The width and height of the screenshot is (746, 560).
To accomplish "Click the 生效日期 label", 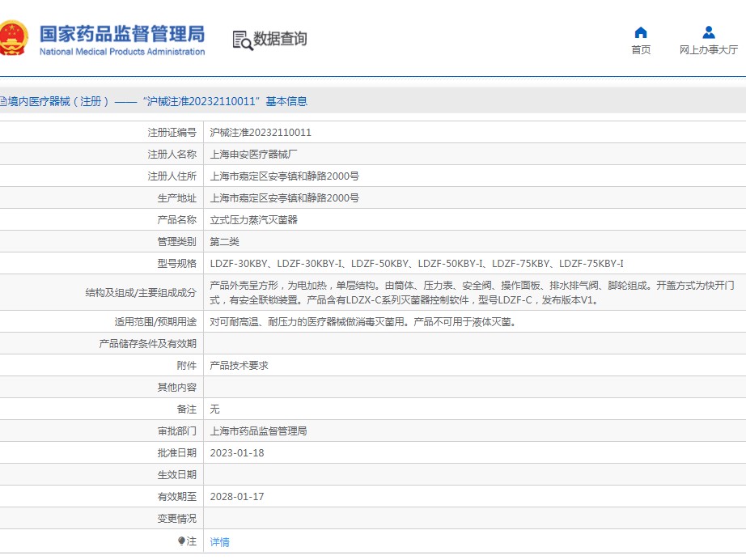I will pos(176,475).
